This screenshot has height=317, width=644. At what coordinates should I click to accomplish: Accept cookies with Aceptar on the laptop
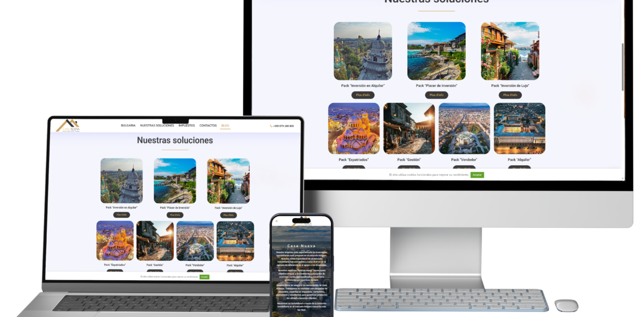[205, 277]
